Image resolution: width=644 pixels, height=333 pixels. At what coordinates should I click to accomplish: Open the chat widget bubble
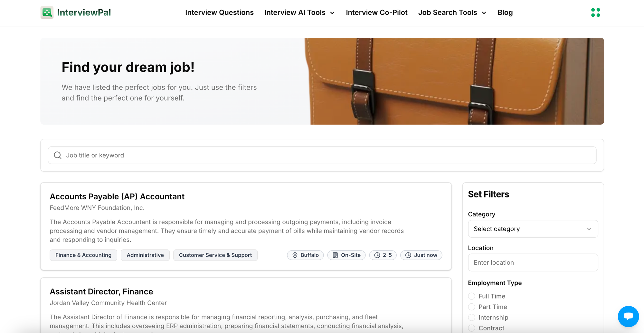pos(628,317)
